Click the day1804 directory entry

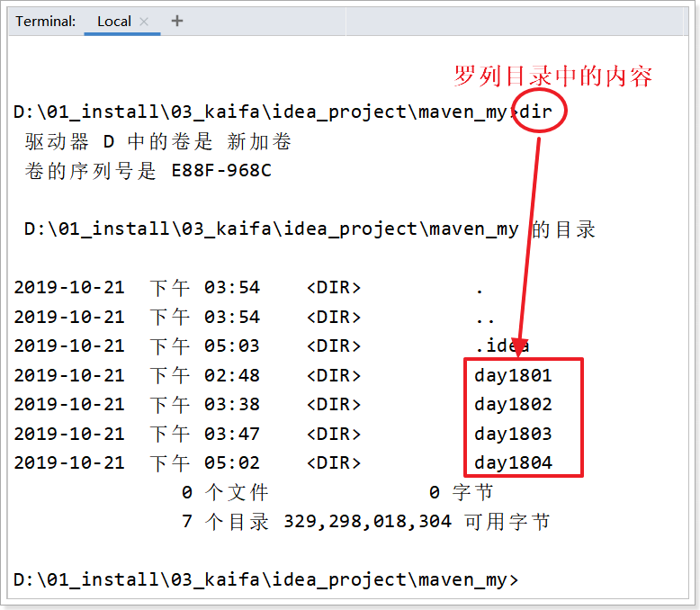point(513,463)
